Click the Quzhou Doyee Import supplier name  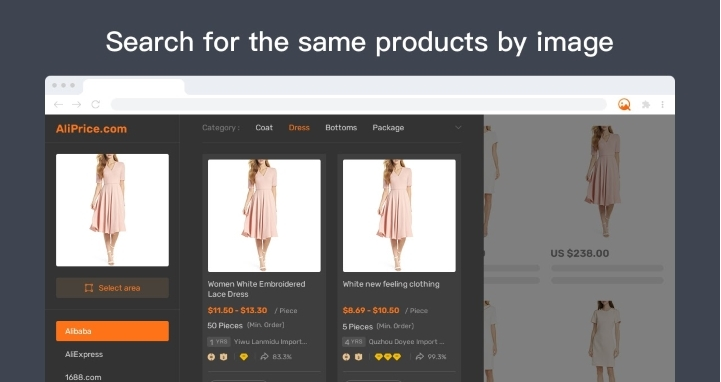406,342
